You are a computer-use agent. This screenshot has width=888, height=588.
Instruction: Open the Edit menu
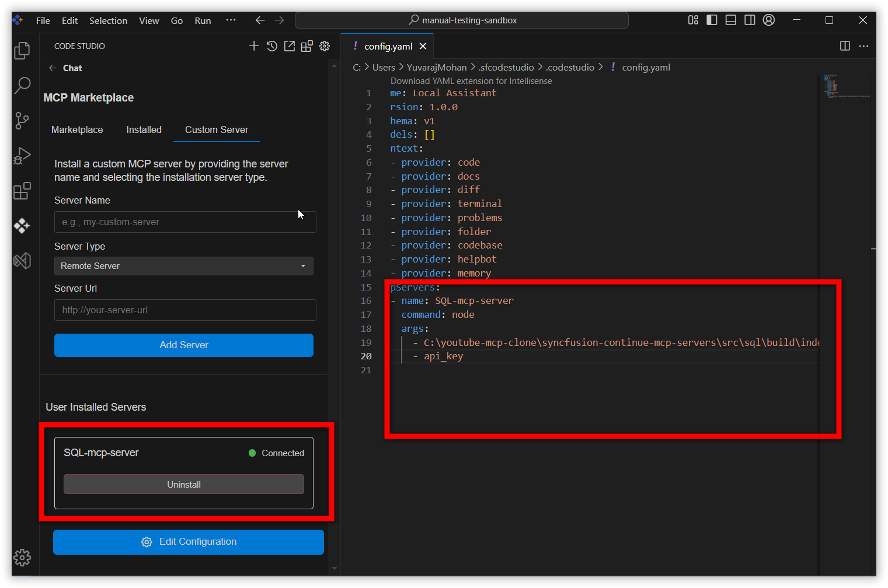pyautogui.click(x=69, y=20)
